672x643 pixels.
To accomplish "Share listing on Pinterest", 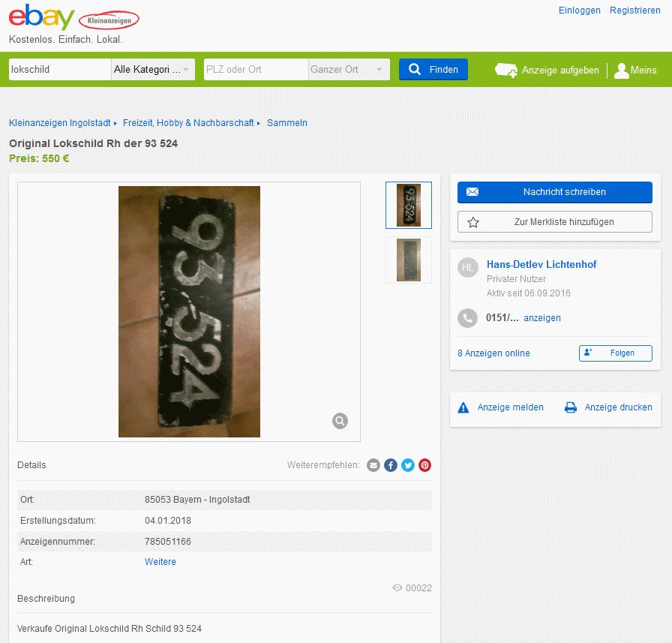I will (424, 465).
